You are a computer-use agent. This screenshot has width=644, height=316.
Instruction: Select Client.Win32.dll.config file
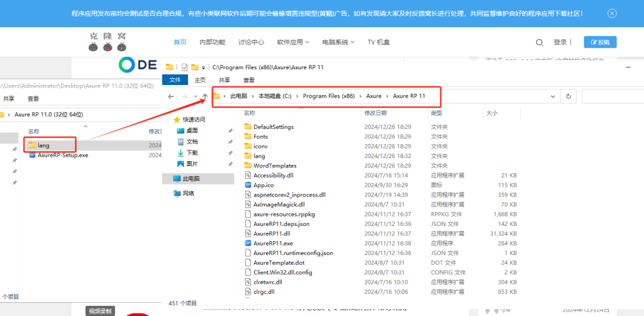coord(283,273)
